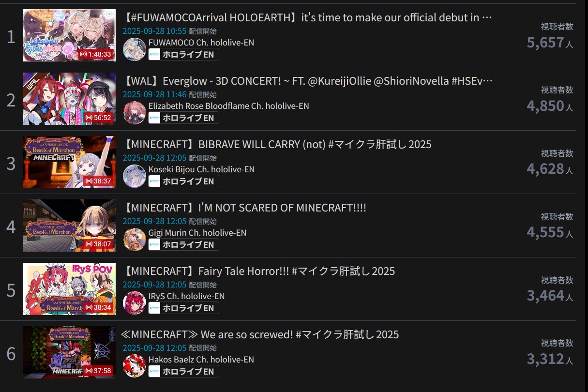Click Gigi Murin's channel avatar icon
588x392 pixels.
pyautogui.click(x=135, y=240)
